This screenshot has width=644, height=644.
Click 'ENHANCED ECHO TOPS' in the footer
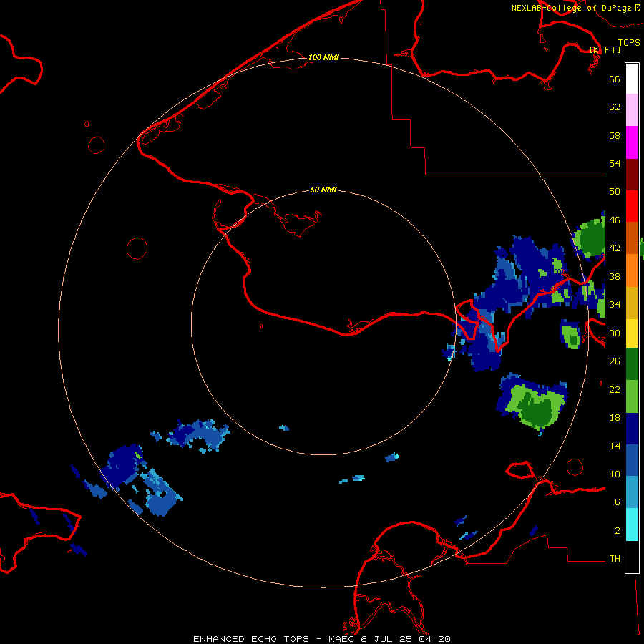click(251, 639)
